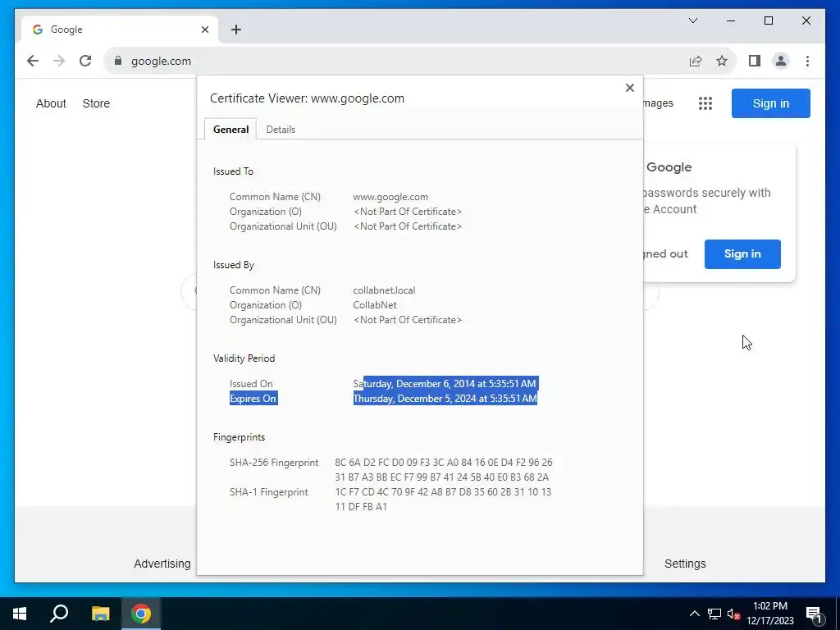Open the Store link

point(96,103)
